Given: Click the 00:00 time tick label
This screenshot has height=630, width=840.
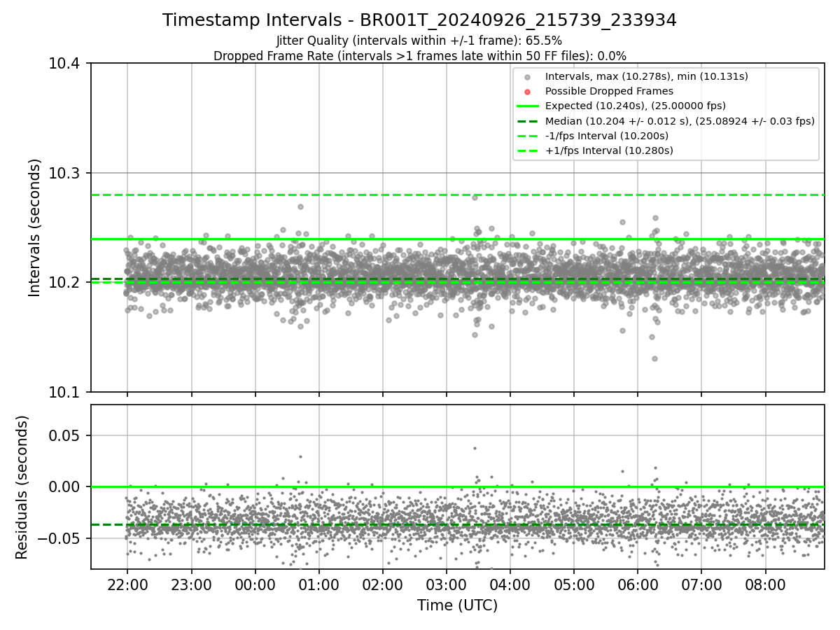Looking at the screenshot, I should pyautogui.click(x=255, y=584).
